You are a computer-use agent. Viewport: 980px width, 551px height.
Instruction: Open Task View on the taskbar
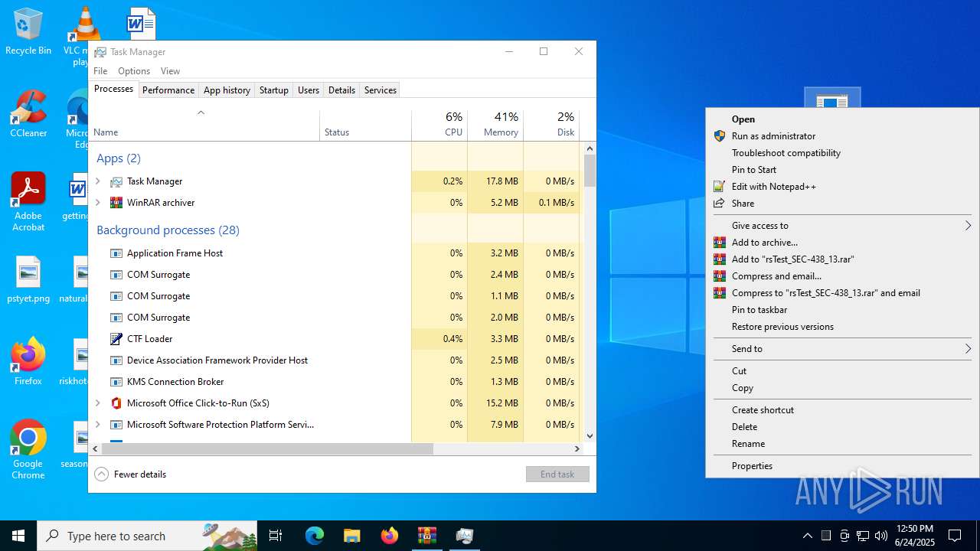(276, 536)
